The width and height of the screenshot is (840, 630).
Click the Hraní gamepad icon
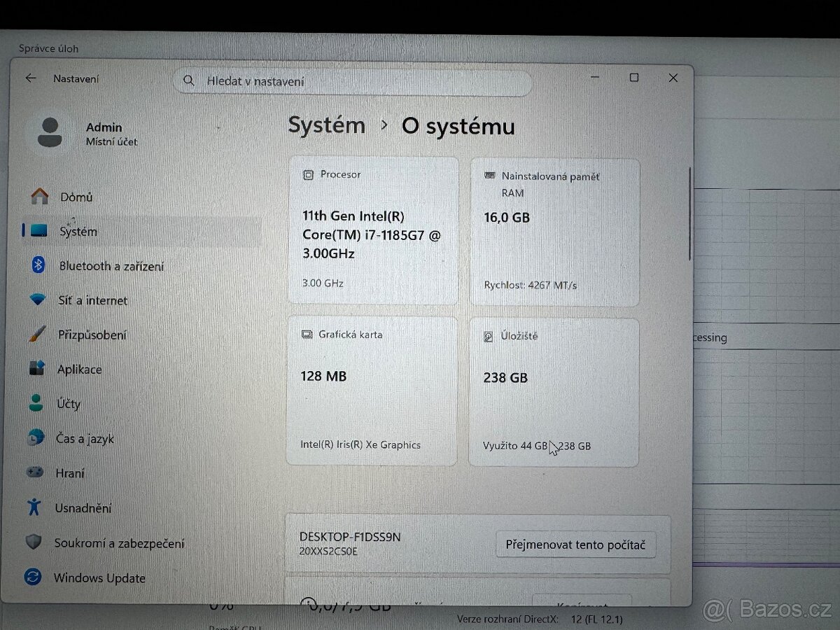pyautogui.click(x=34, y=472)
